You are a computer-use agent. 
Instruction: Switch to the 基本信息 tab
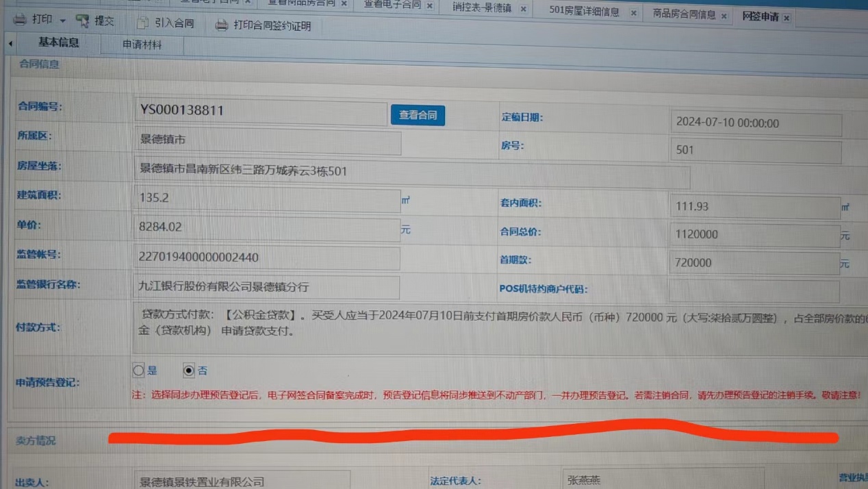(58, 42)
